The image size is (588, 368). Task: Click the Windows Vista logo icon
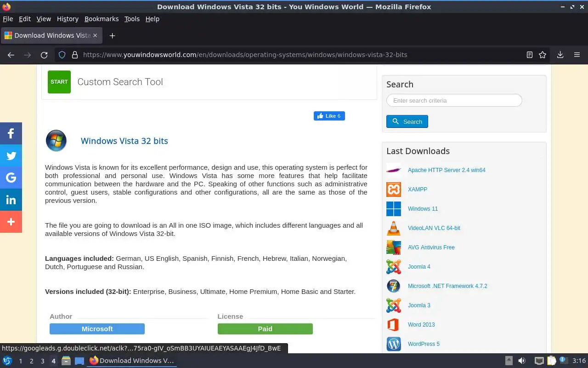point(56,141)
